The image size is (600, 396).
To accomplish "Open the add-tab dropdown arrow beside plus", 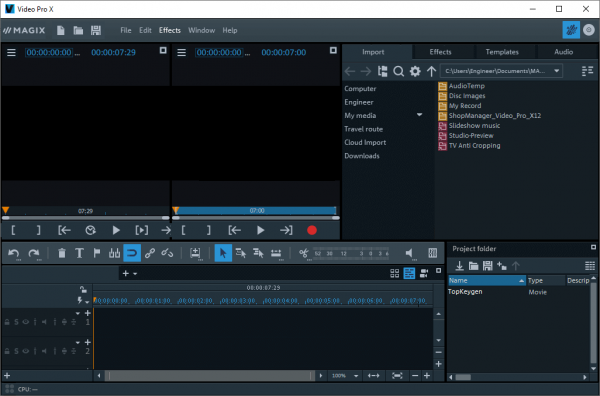I will [135, 274].
